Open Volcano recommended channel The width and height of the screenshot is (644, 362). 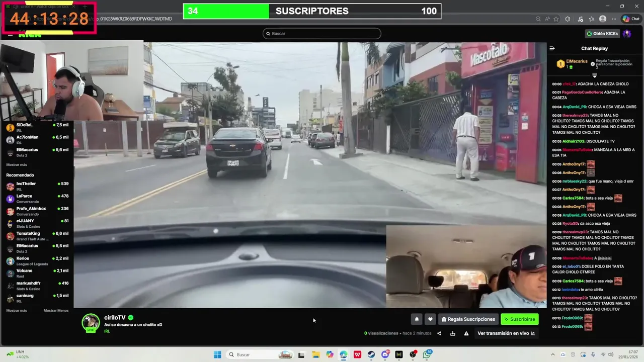37,273
